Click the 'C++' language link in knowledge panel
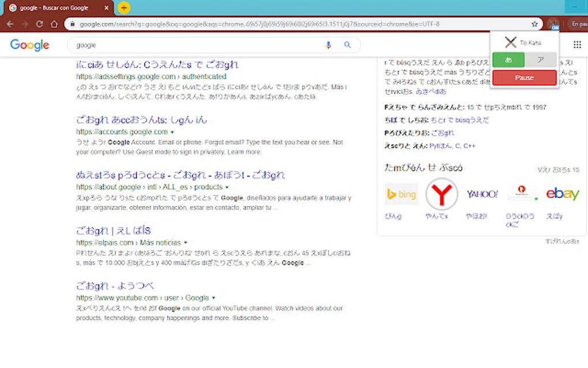The width and height of the screenshot is (588, 368). [469, 146]
